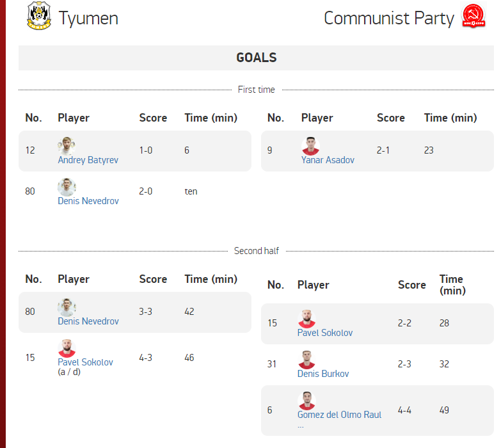Click the Tyumen team name heading
Image resolution: width=501 pixels, height=448 pixels.
(88, 18)
